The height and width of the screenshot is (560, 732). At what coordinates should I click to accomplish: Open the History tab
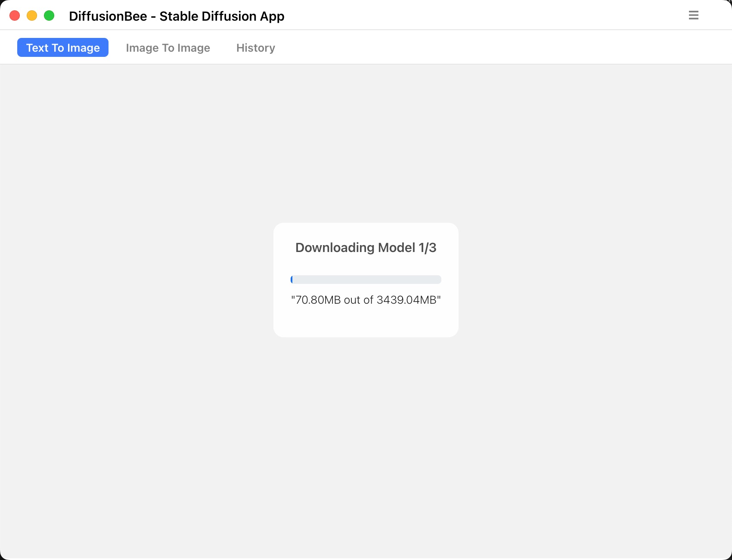coord(256,47)
